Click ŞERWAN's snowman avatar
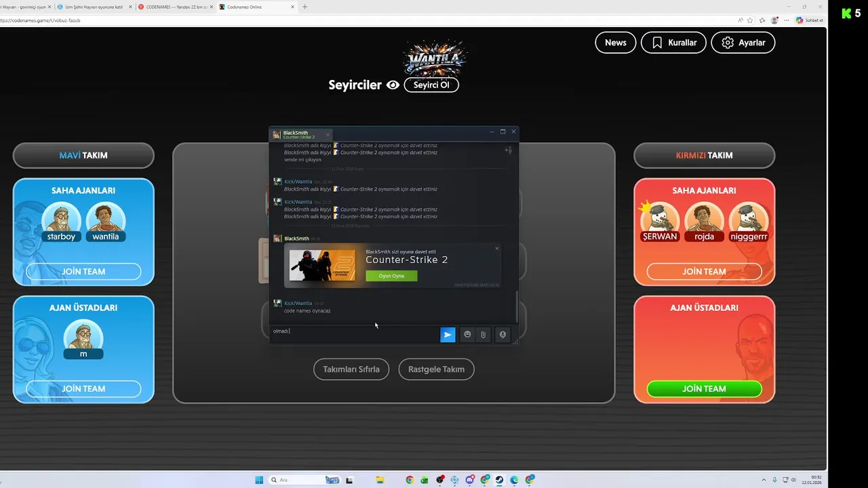 (660, 220)
